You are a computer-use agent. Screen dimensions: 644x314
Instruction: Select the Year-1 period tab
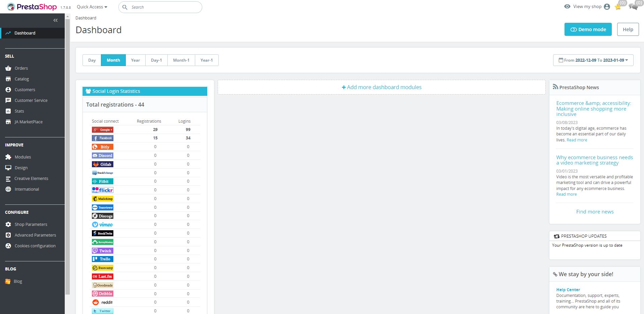click(207, 60)
